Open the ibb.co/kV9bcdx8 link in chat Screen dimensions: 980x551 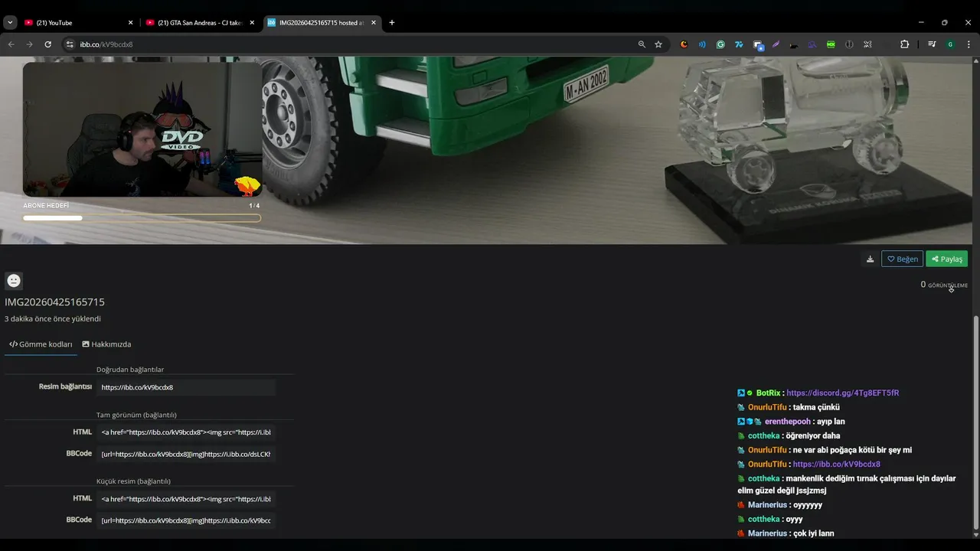pos(836,464)
